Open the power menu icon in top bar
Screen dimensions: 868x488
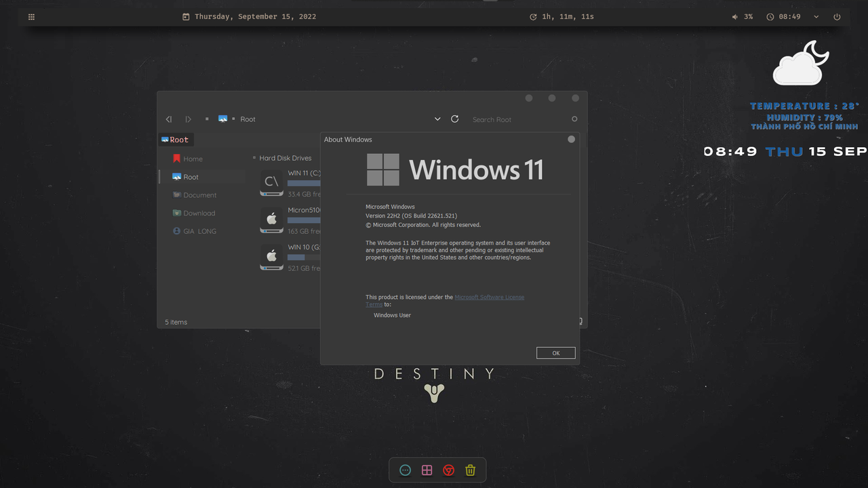pyautogui.click(x=837, y=17)
